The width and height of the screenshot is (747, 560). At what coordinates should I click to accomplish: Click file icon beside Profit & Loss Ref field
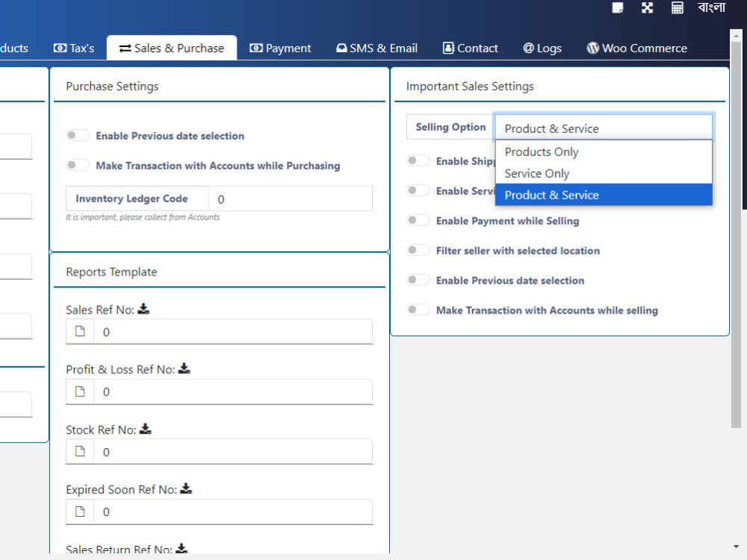(80, 391)
